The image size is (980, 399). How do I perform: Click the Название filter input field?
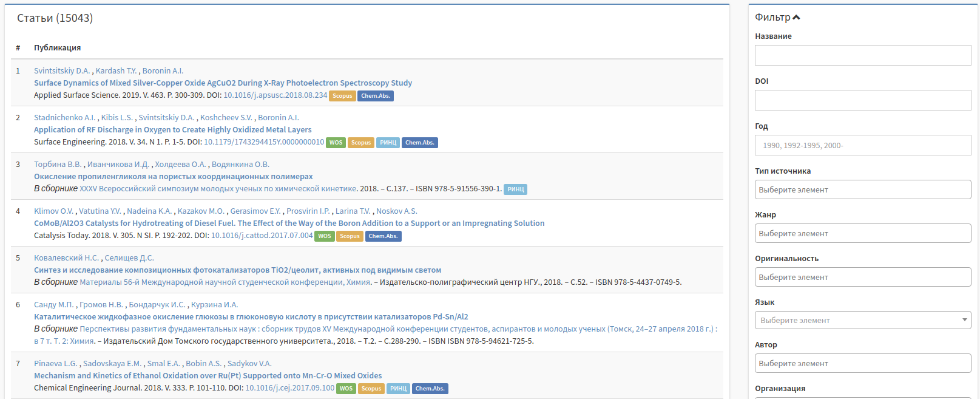click(862, 55)
